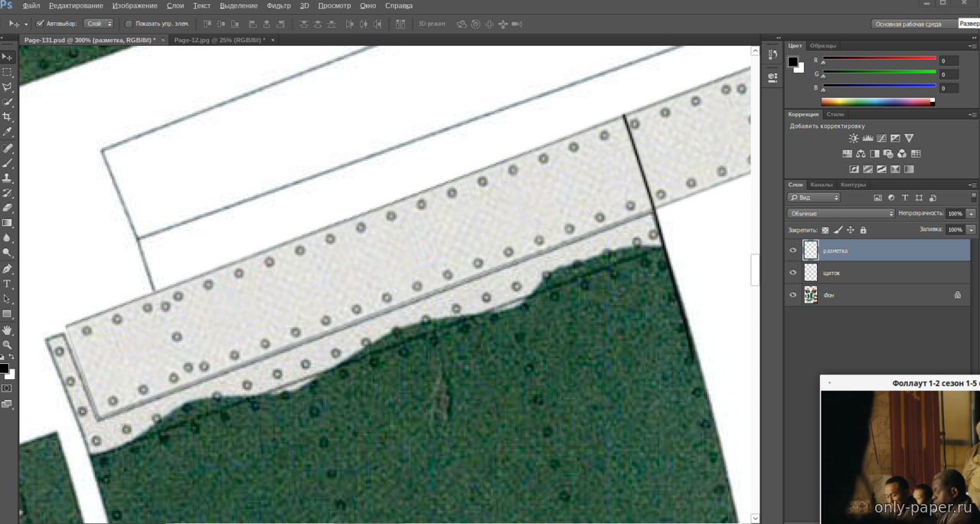Click the lock all layer icon
The image size is (980, 524).
point(863,230)
